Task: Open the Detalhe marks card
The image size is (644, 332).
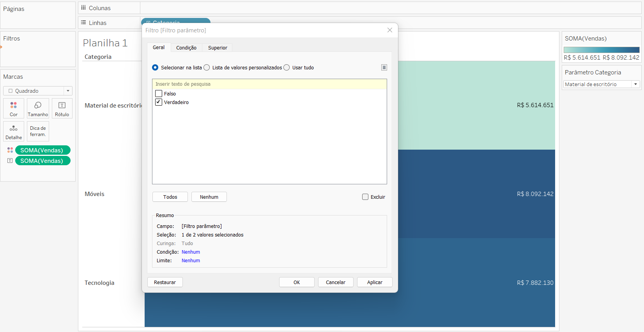Action: [14, 131]
